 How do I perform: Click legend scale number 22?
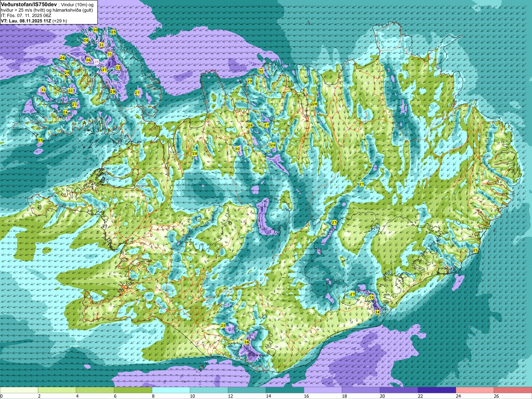click(420, 396)
